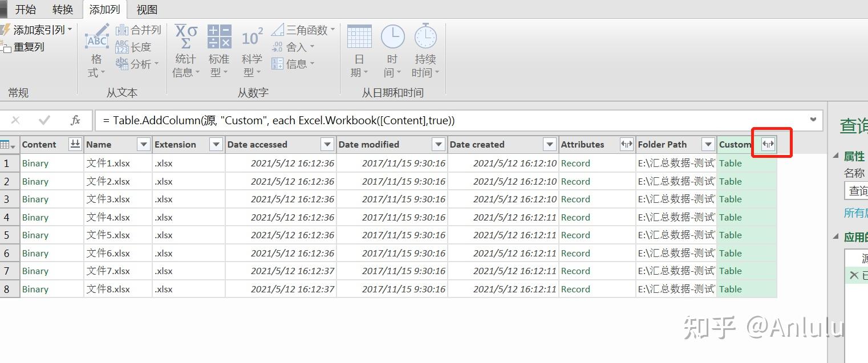Open the Extension column filter dropdown

[x=216, y=144]
